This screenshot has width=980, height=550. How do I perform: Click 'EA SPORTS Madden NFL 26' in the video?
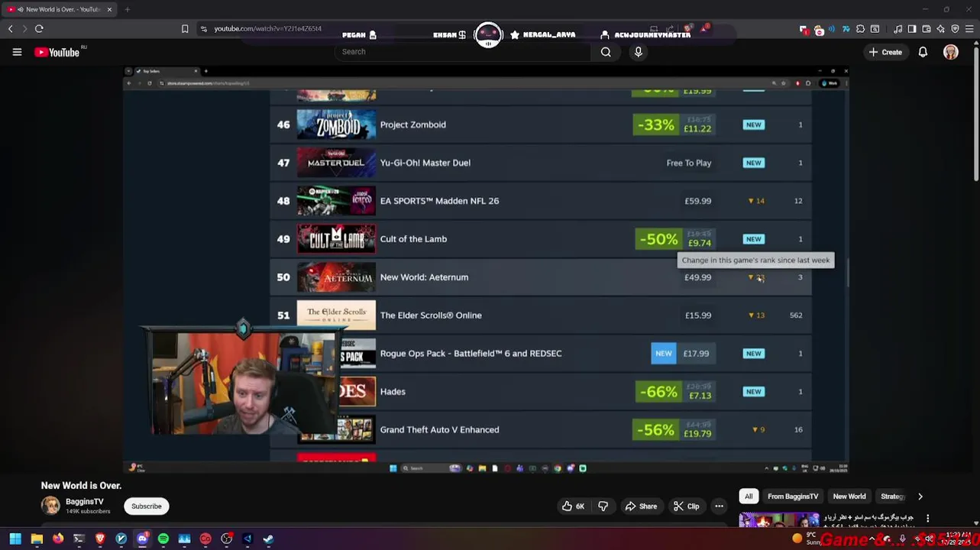439,201
